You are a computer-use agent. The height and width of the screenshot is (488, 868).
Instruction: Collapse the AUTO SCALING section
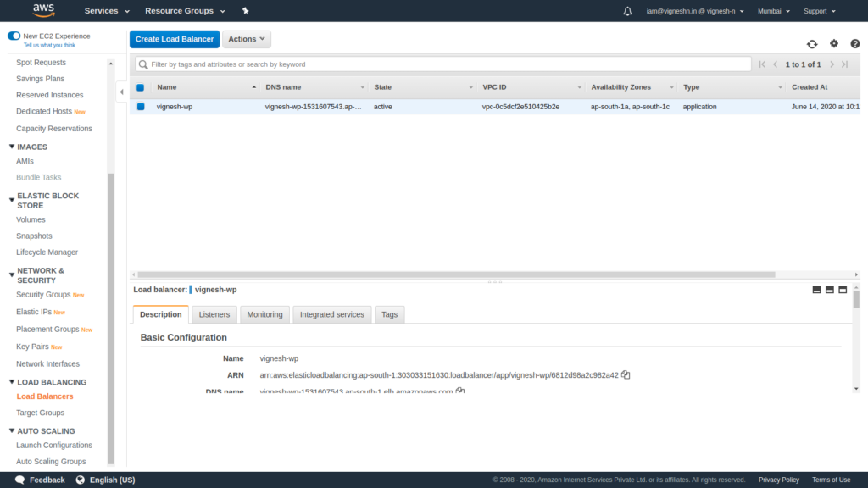click(12, 430)
